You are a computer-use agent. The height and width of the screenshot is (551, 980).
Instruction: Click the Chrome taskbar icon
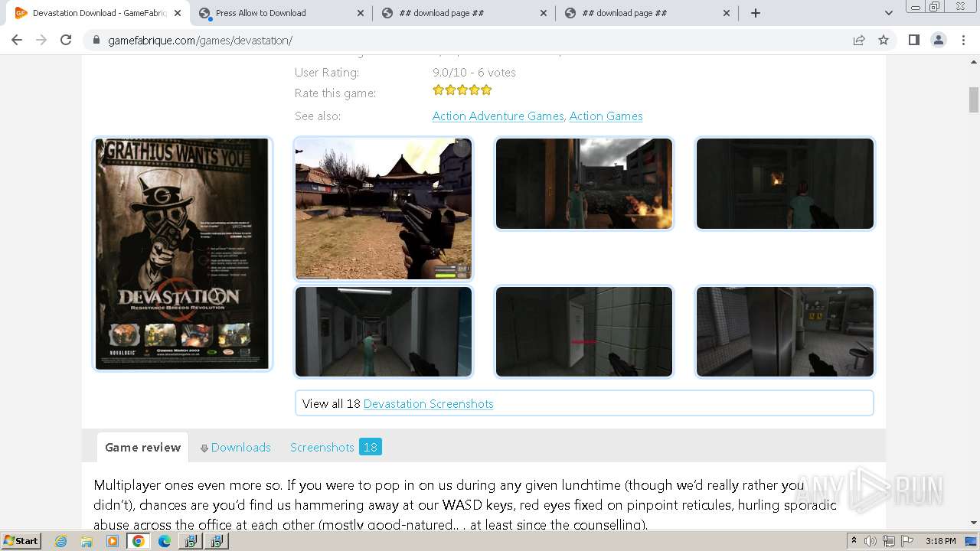pos(139,541)
